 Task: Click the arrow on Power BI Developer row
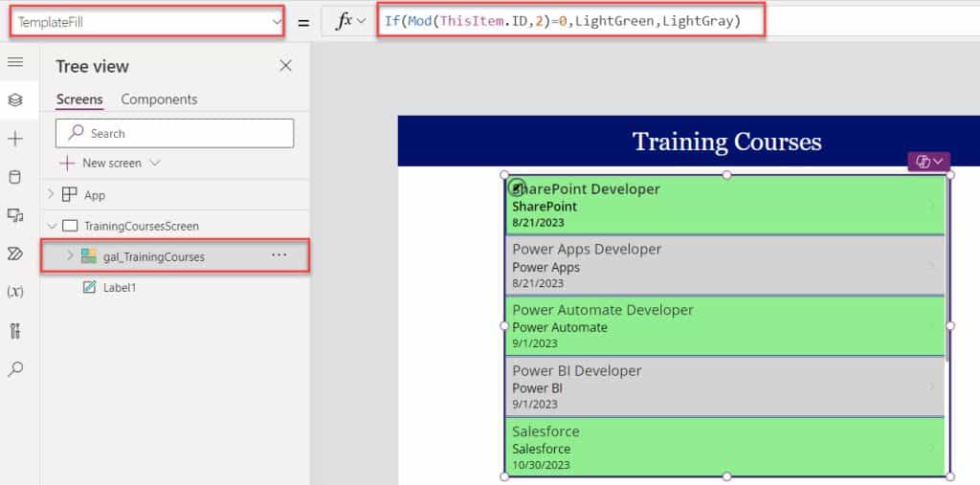(931, 386)
